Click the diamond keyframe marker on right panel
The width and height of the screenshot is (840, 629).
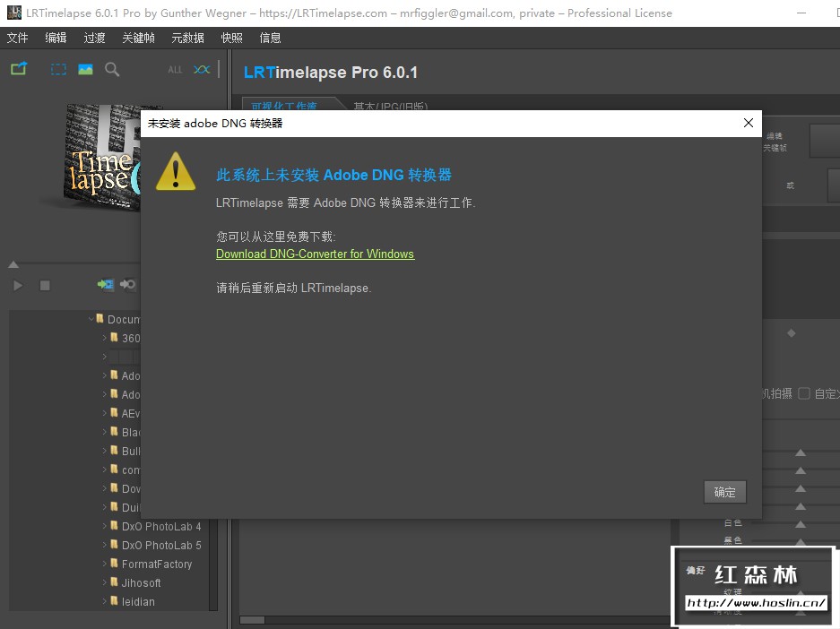coord(792,333)
